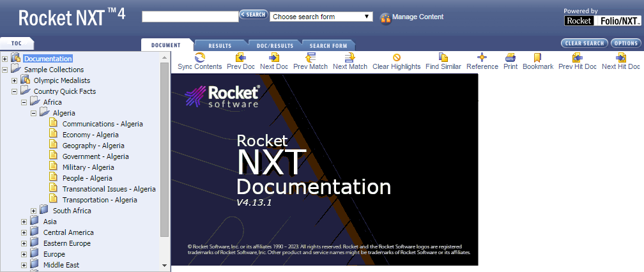Click the Clear Highlights icon
This screenshot has width=644, height=272.
pyautogui.click(x=396, y=57)
